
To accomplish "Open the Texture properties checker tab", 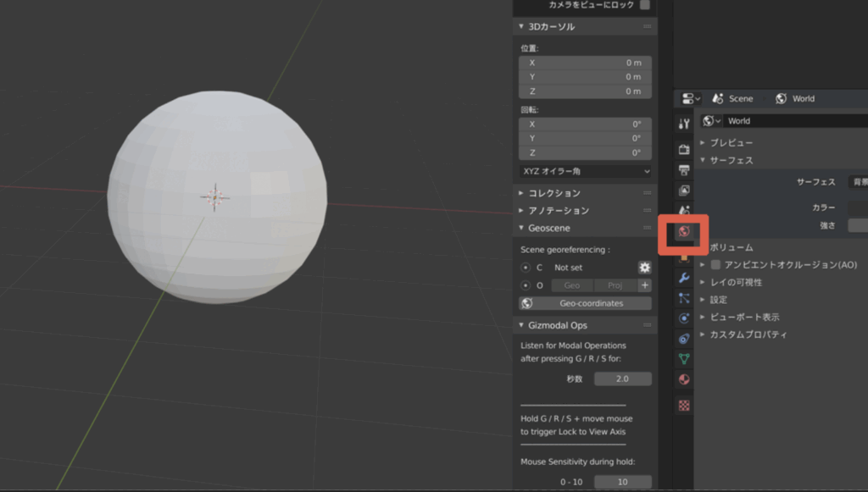I will click(x=684, y=405).
